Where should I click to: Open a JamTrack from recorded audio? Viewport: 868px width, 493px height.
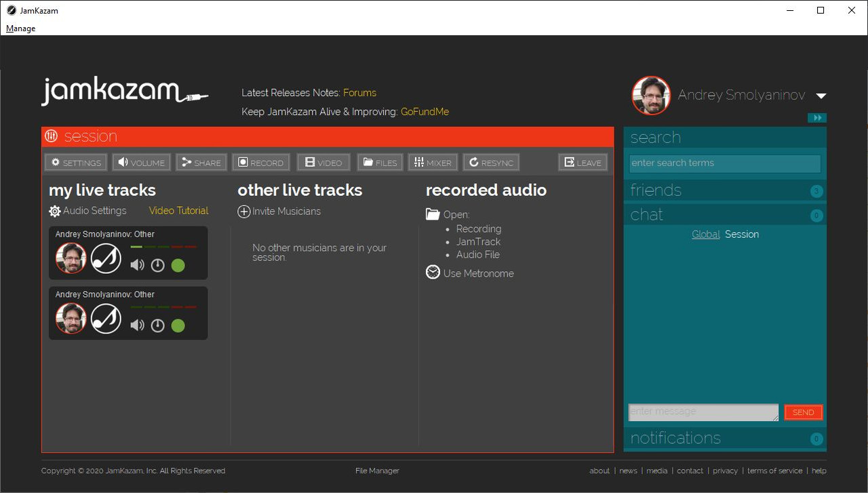point(478,242)
